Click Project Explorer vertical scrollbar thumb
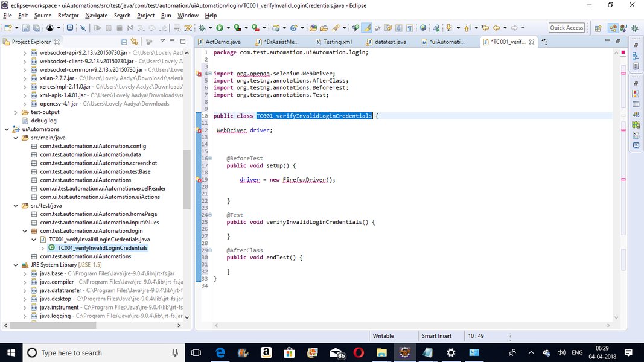Screen dimensions: 644x362 (x=187, y=179)
